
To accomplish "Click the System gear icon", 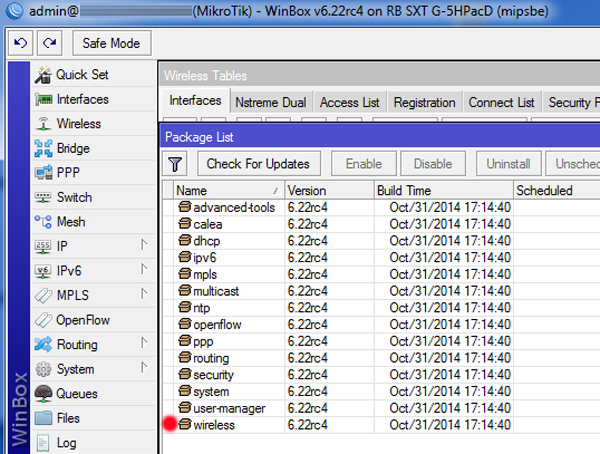I will coord(43,369).
